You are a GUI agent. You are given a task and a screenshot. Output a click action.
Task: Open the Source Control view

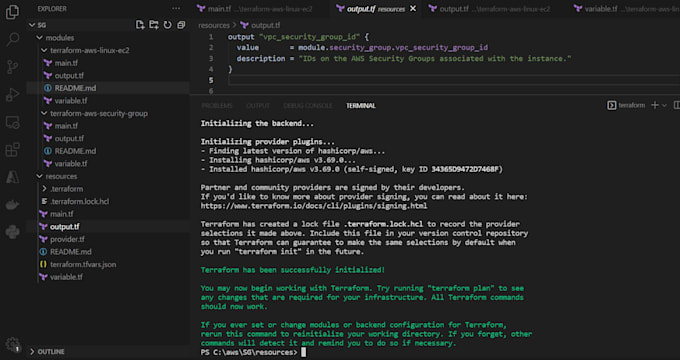[x=12, y=66]
